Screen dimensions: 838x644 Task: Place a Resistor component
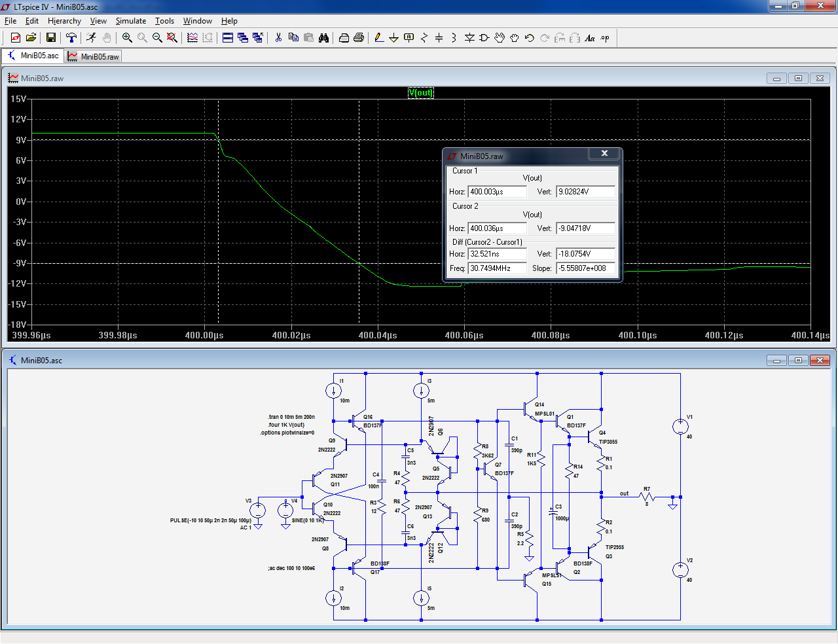[x=424, y=38]
